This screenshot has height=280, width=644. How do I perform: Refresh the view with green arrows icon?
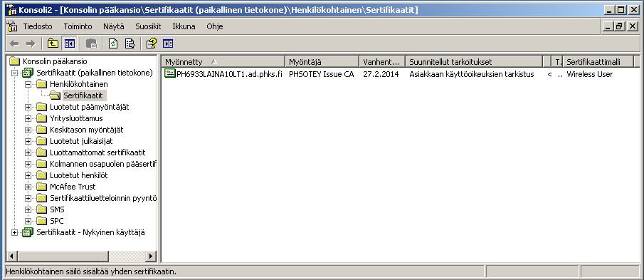tap(113, 43)
